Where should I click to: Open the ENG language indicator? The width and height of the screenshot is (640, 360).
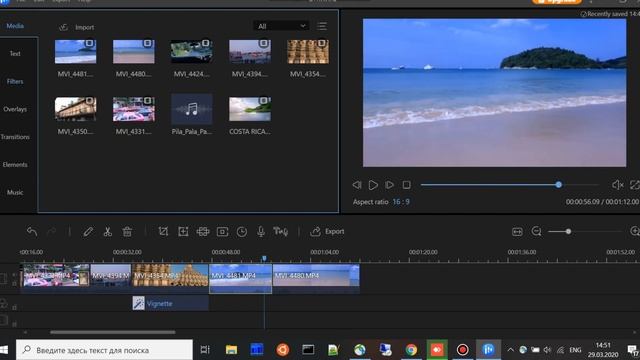pos(575,350)
